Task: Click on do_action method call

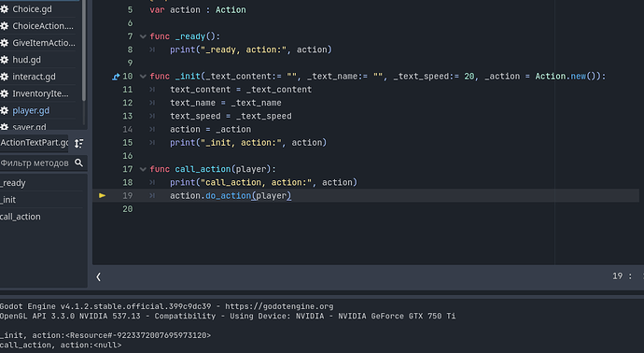Action: 228,195
